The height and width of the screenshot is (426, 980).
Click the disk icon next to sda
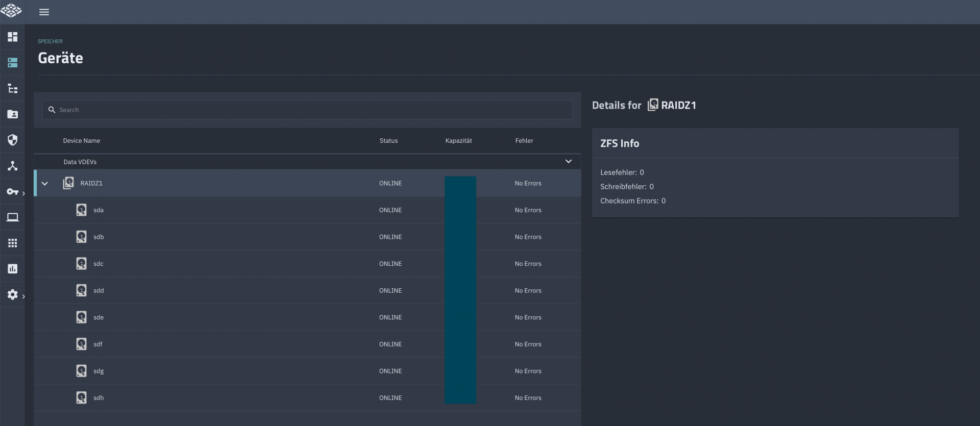(x=81, y=210)
